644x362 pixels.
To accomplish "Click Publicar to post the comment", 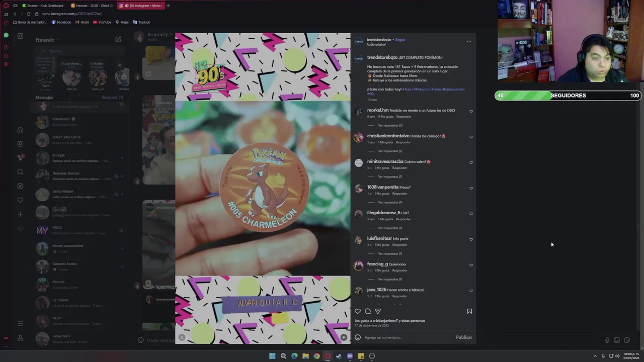I will [464, 337].
